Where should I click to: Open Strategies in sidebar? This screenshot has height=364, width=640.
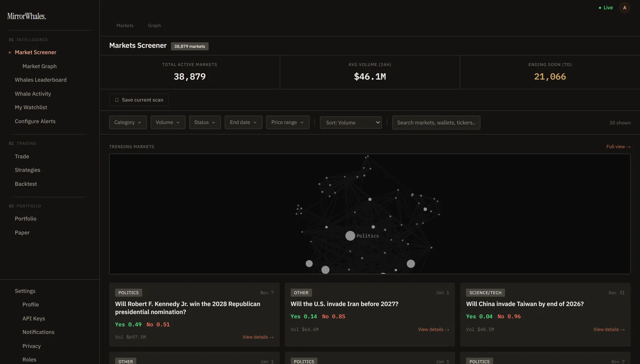[28, 170]
